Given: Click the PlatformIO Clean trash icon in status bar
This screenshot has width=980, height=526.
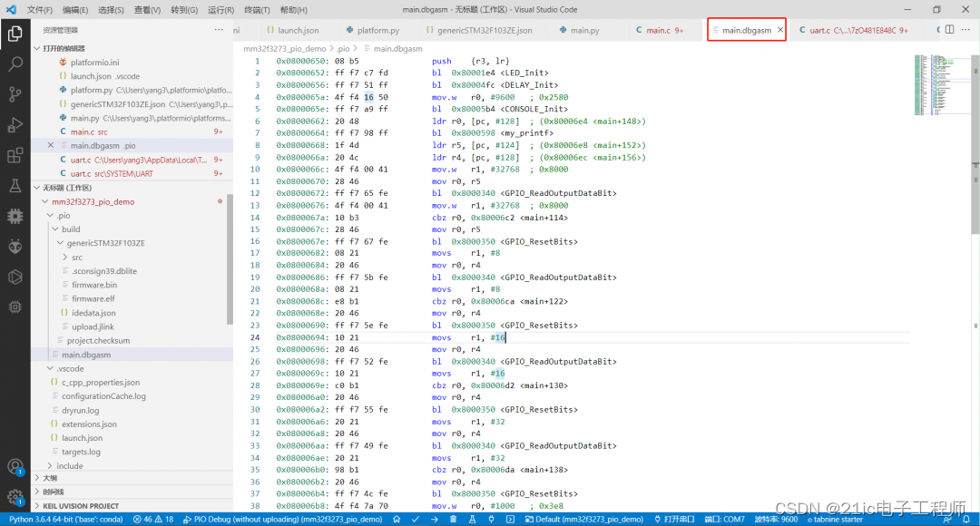Looking at the screenshot, I should [x=453, y=519].
